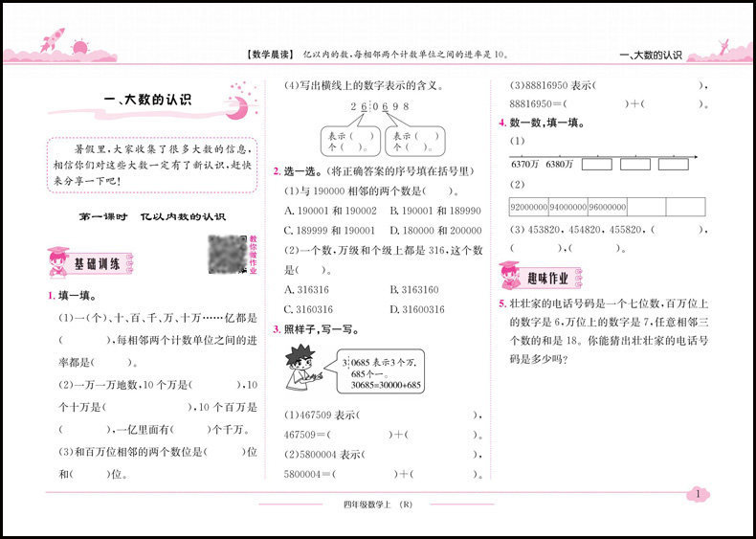Select the 【数学晨读】 label in the header

click(269, 55)
